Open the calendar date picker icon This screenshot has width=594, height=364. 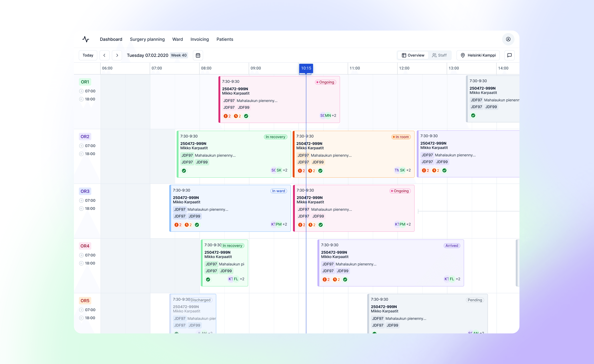tap(198, 55)
